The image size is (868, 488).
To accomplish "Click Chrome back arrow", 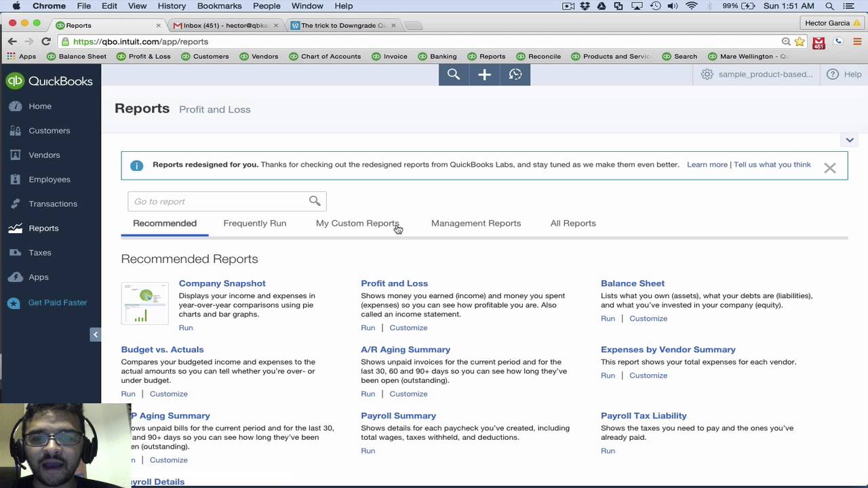I will click(x=12, y=41).
